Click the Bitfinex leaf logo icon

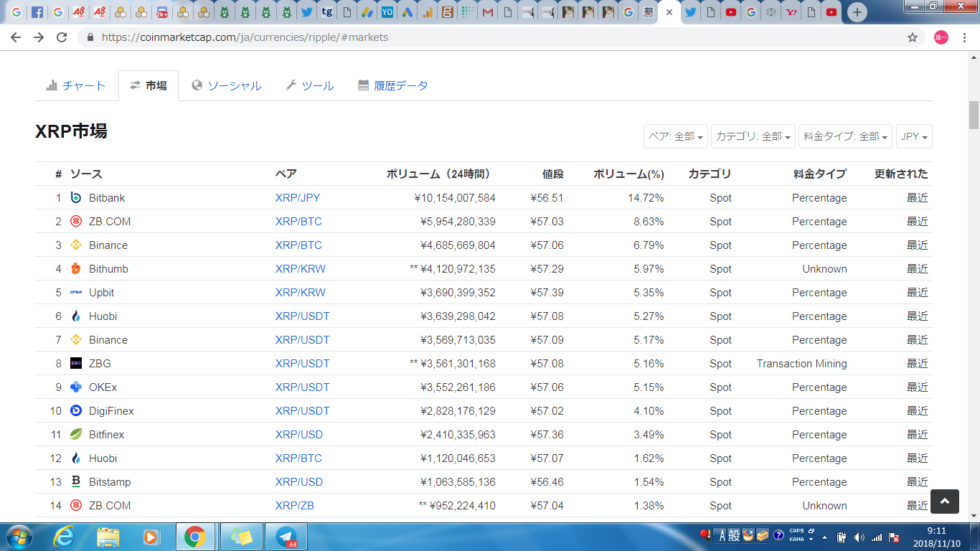[x=76, y=435]
